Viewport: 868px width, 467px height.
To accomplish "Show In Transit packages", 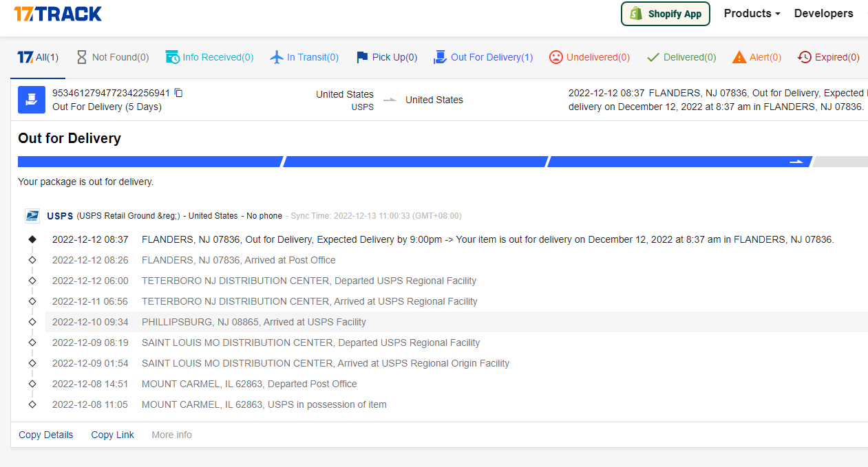I will click(304, 57).
